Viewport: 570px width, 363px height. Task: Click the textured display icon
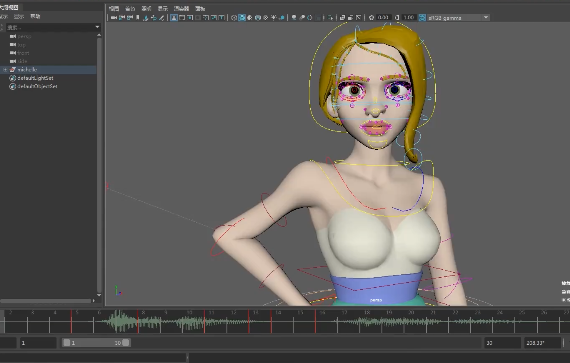[x=265, y=17]
